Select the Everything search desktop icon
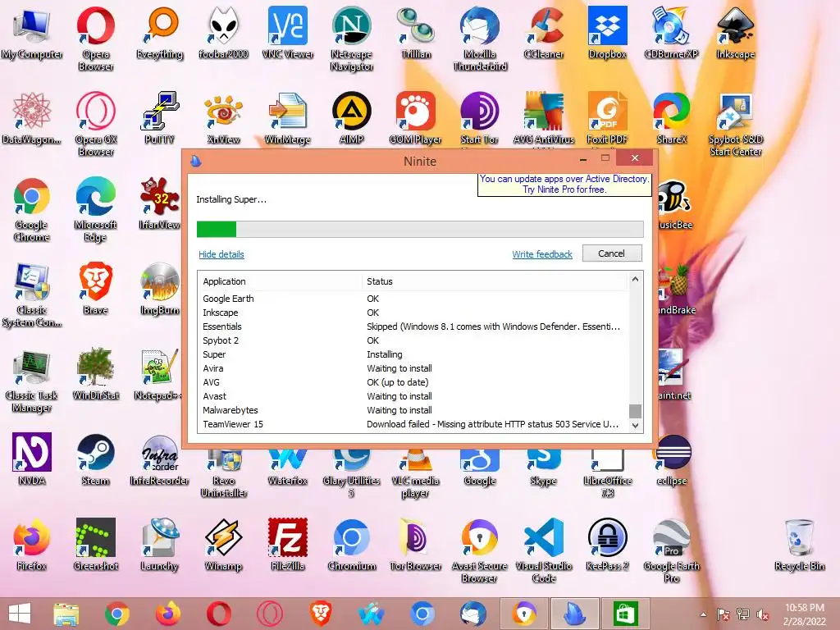The width and height of the screenshot is (840, 630). 159,33
